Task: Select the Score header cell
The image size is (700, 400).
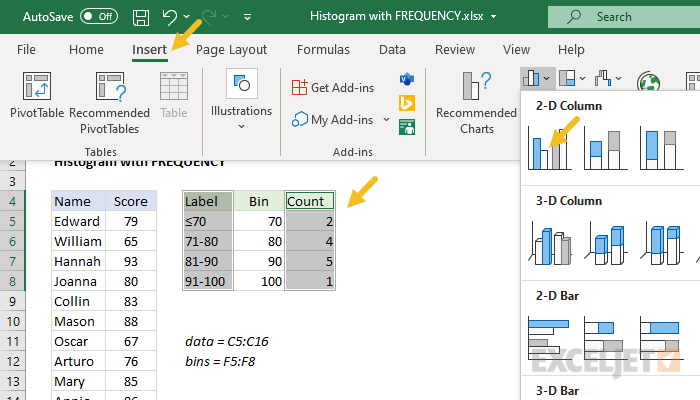Action: (x=131, y=201)
